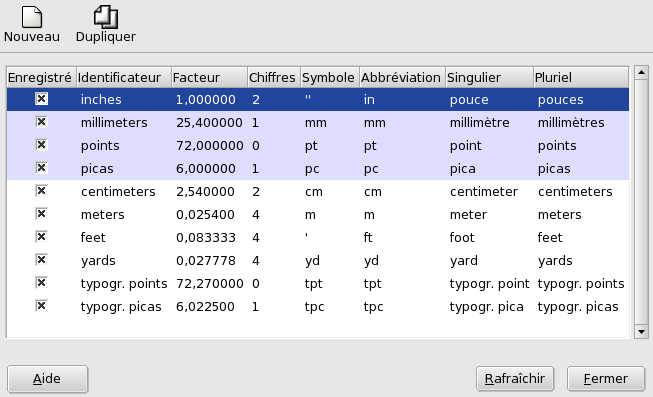Click the scrollbar up arrow
Screen dimensions: 653x397
[x=641, y=73]
